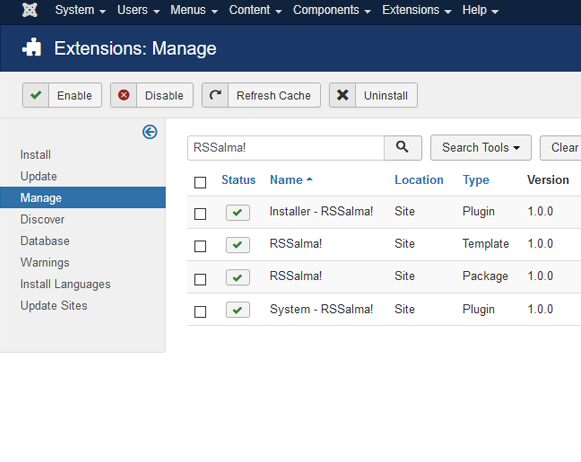The width and height of the screenshot is (581, 462).
Task: Click the Disable button label
Action: [x=164, y=96]
